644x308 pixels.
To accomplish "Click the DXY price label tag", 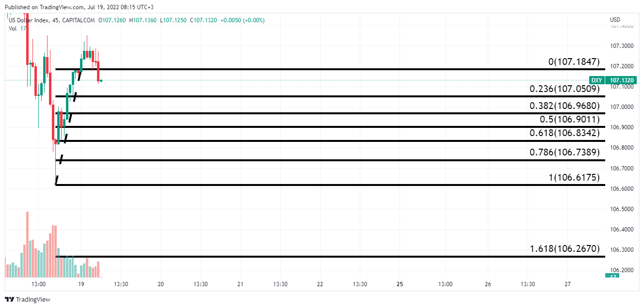I will tap(596, 80).
